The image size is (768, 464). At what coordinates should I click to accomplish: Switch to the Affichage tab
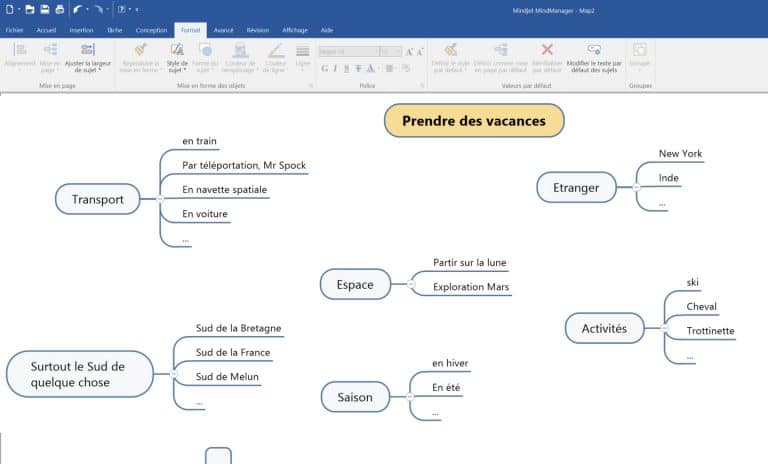(x=295, y=30)
